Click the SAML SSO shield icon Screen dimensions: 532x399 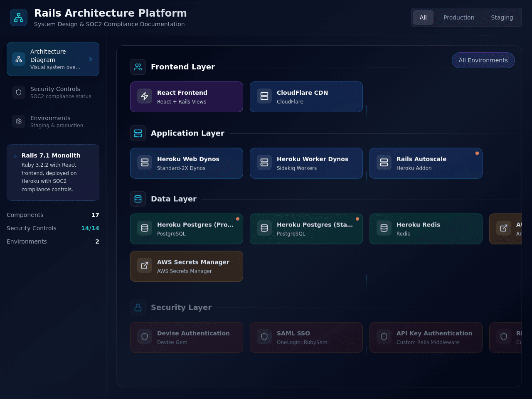click(264, 337)
